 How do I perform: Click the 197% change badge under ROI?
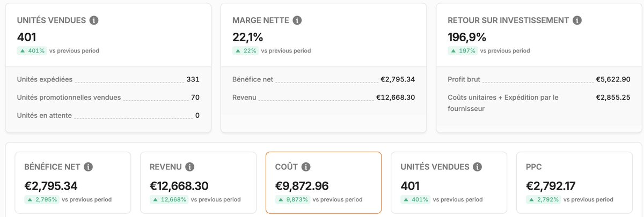[462, 51]
